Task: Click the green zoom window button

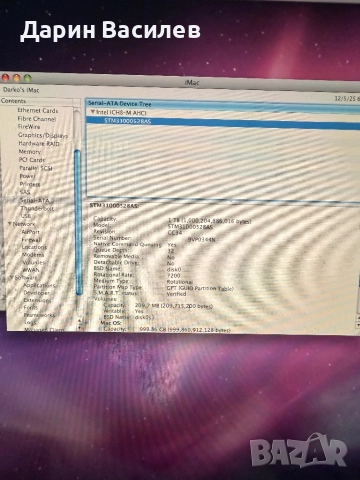Action: pos(28,78)
